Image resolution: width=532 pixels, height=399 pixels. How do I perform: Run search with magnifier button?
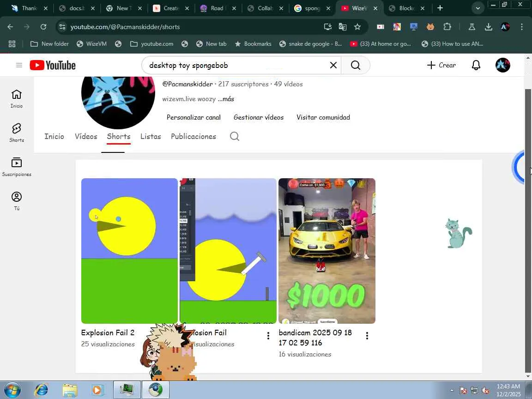(355, 65)
